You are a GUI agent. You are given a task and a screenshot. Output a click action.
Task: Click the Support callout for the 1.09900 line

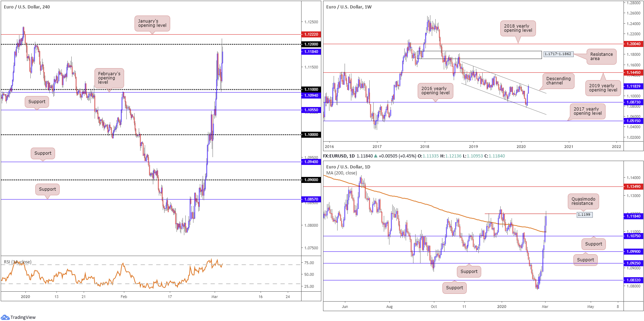[585, 260]
